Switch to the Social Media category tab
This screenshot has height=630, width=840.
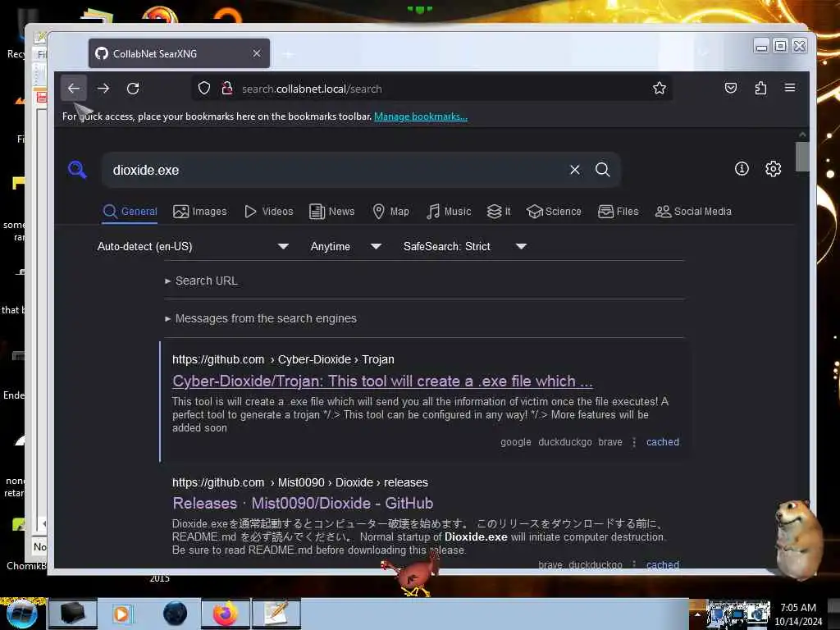(x=693, y=212)
